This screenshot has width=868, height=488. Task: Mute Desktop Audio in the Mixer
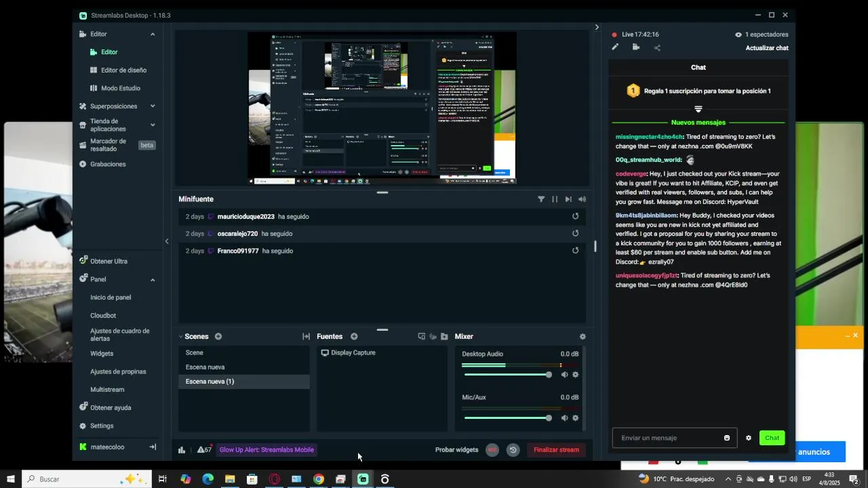click(564, 375)
